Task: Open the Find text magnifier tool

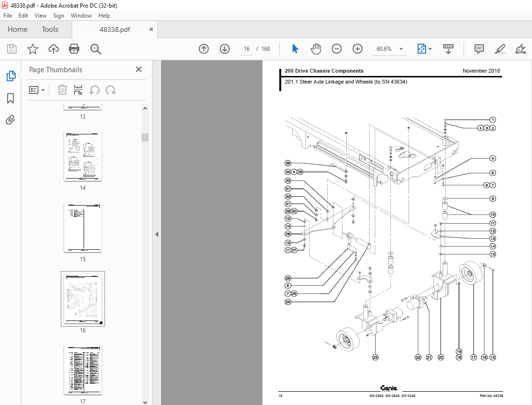Action: 95,49
